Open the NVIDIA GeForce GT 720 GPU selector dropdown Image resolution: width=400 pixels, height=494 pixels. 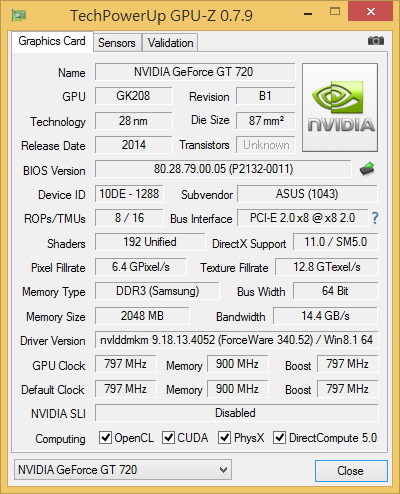[123, 470]
